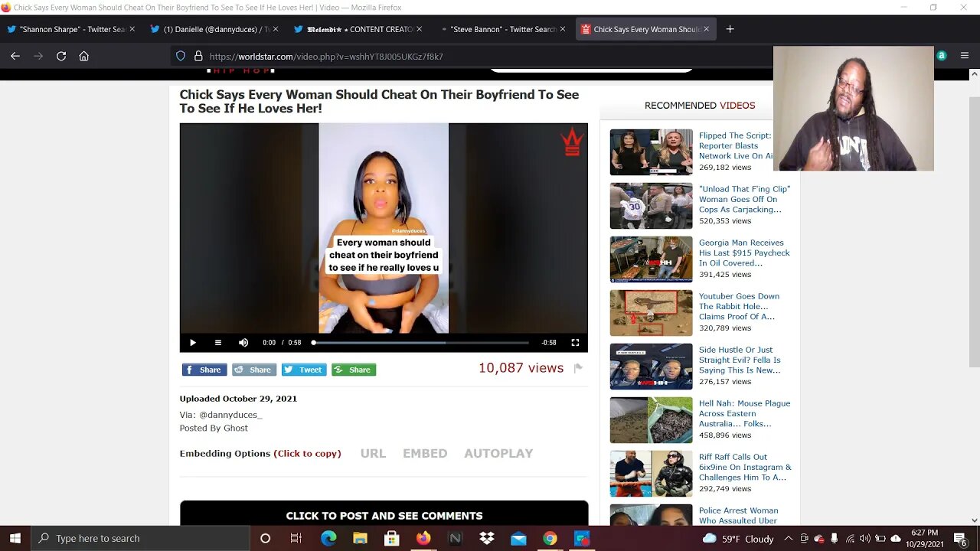Open the Riff Raff Calls Out 6ix9ine link
Screen dimensions: 980x551
745,467
